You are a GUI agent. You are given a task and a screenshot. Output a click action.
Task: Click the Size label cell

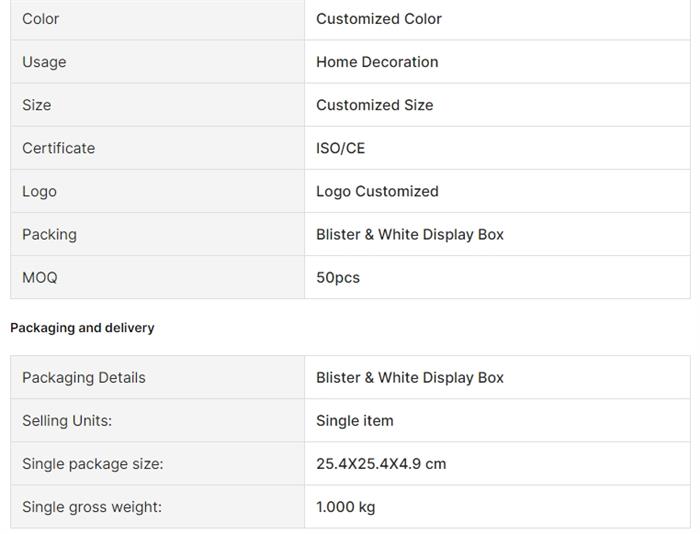click(37, 105)
